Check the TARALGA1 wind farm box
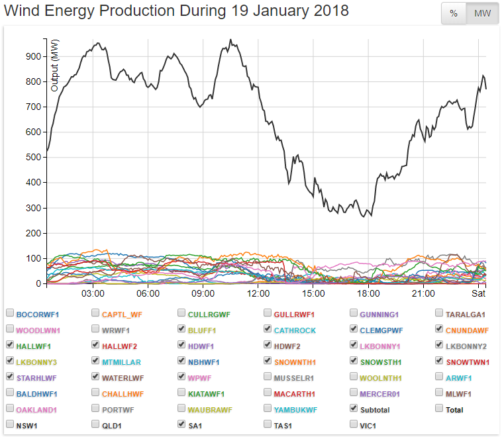This screenshot has height=437, width=504. click(440, 313)
